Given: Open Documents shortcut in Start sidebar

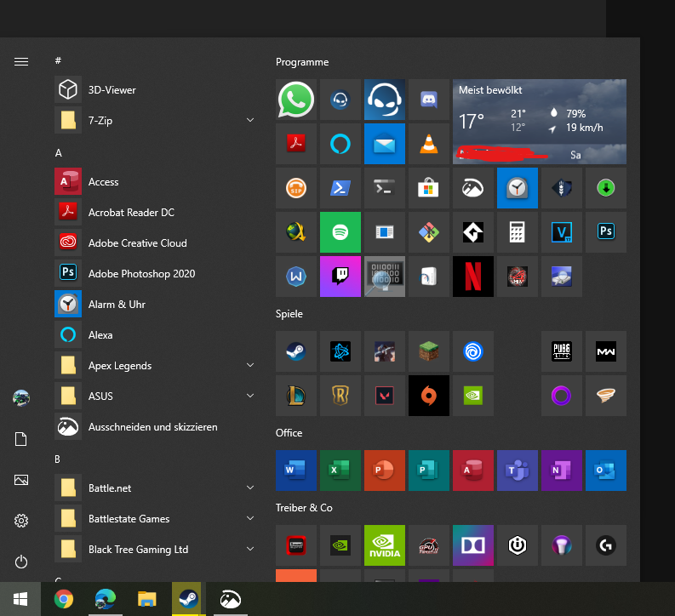Looking at the screenshot, I should click(21, 439).
